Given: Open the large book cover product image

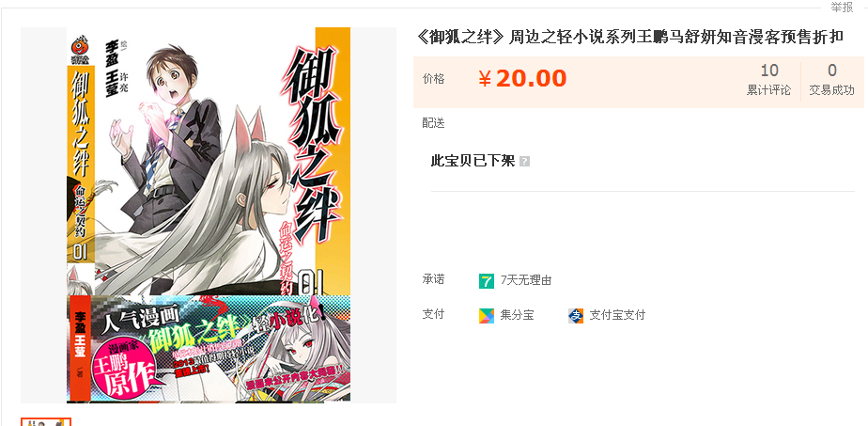Looking at the screenshot, I should click(x=209, y=215).
